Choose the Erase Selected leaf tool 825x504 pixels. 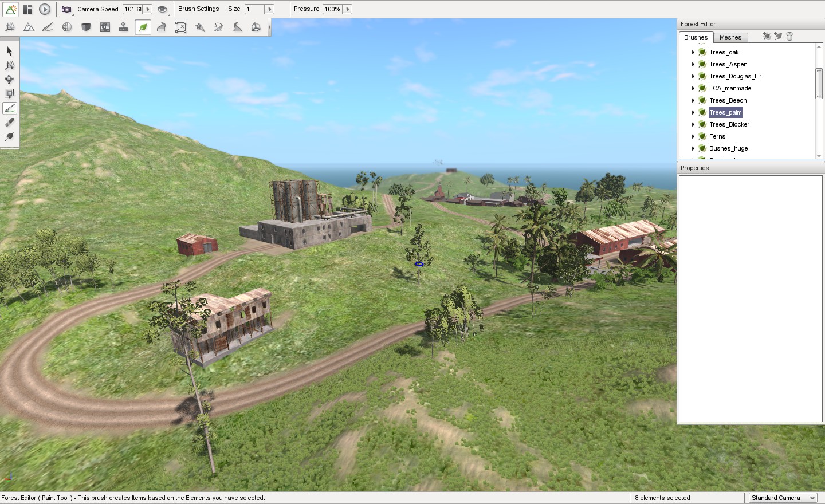pyautogui.click(x=9, y=137)
